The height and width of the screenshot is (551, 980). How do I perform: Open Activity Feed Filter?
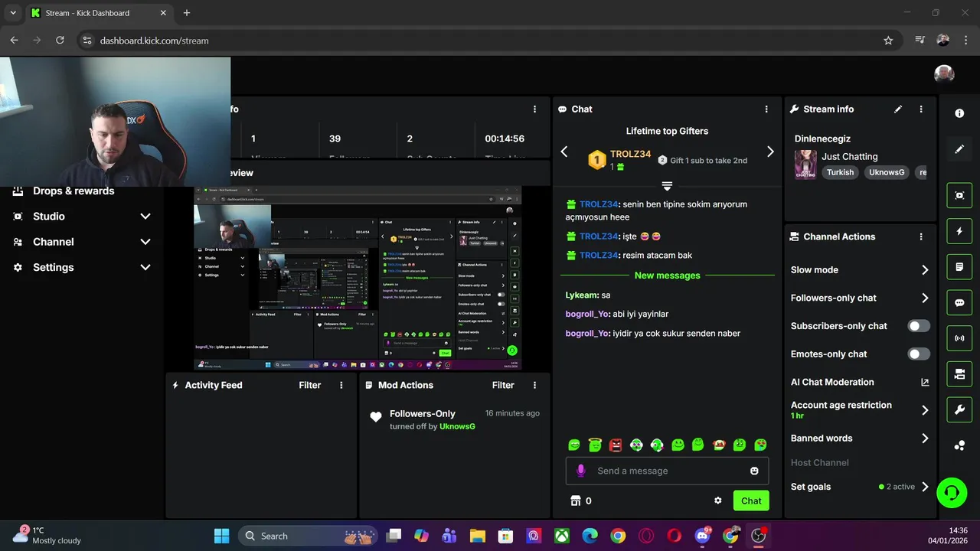pos(310,385)
